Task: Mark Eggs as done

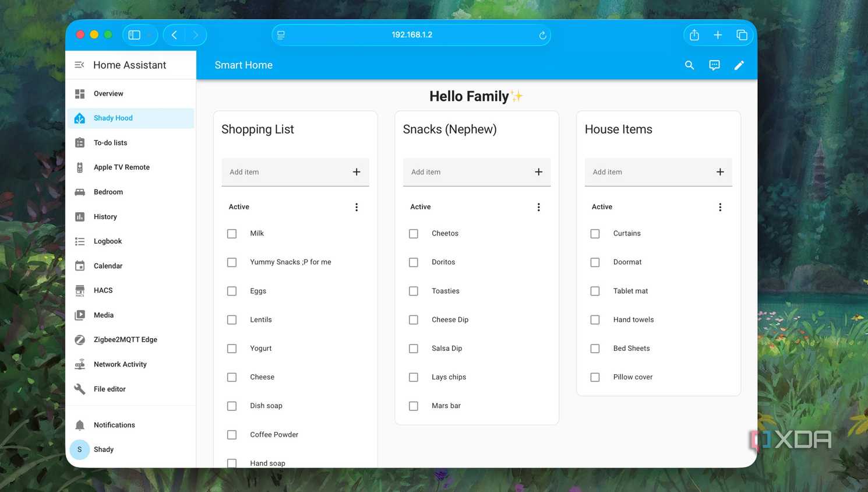Action: tap(232, 291)
